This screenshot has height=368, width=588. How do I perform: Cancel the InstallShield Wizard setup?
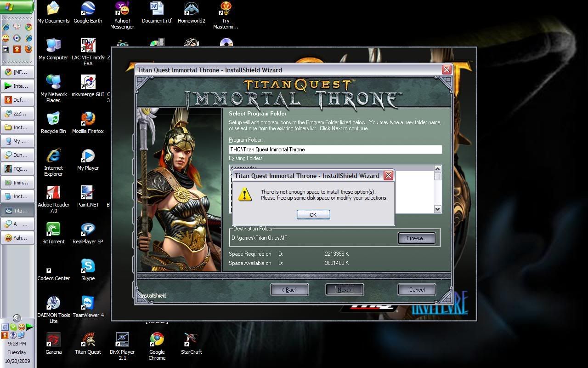click(x=417, y=289)
